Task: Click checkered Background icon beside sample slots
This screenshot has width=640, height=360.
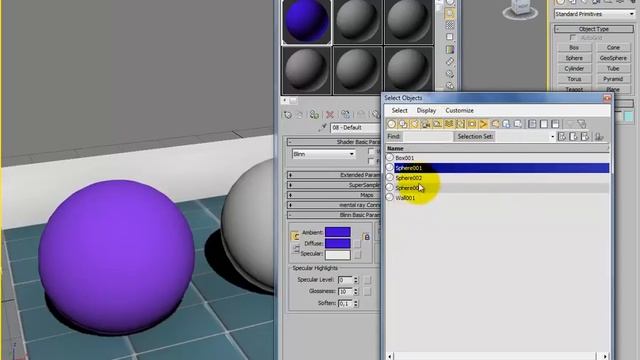Action: click(x=450, y=25)
